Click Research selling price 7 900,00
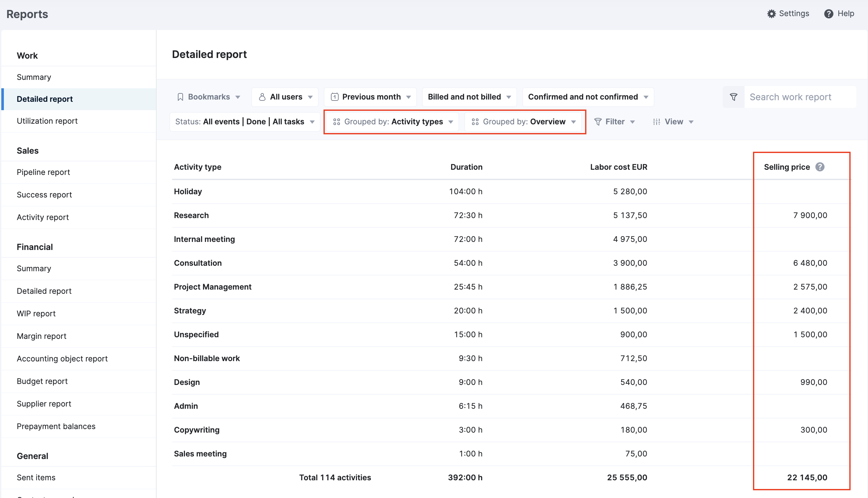Image resolution: width=868 pixels, height=498 pixels. coord(810,216)
